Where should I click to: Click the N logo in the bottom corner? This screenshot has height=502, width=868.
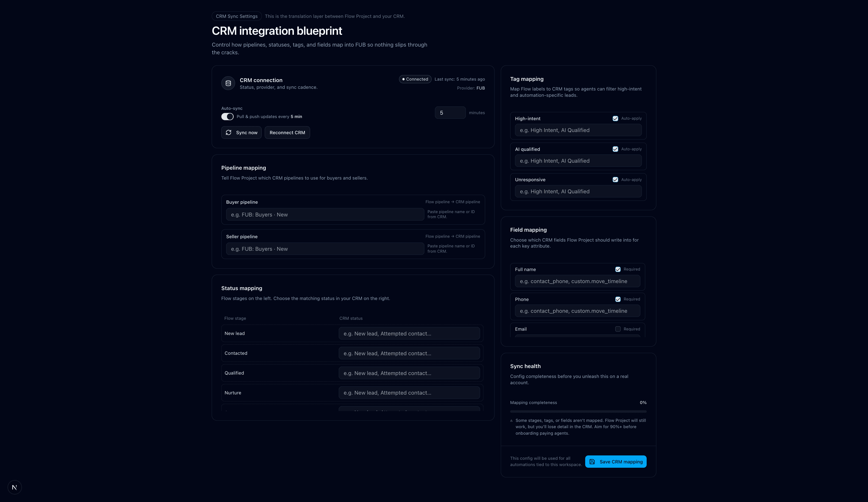(x=14, y=487)
